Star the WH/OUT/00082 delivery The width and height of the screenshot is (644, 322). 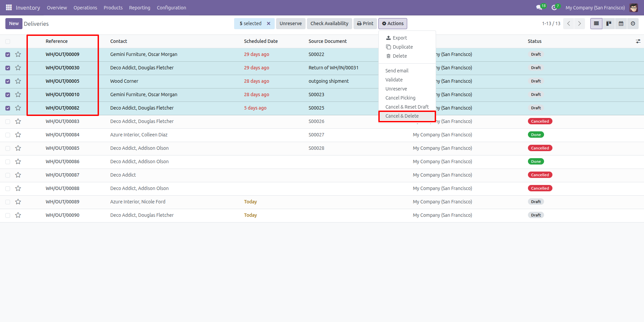18,108
